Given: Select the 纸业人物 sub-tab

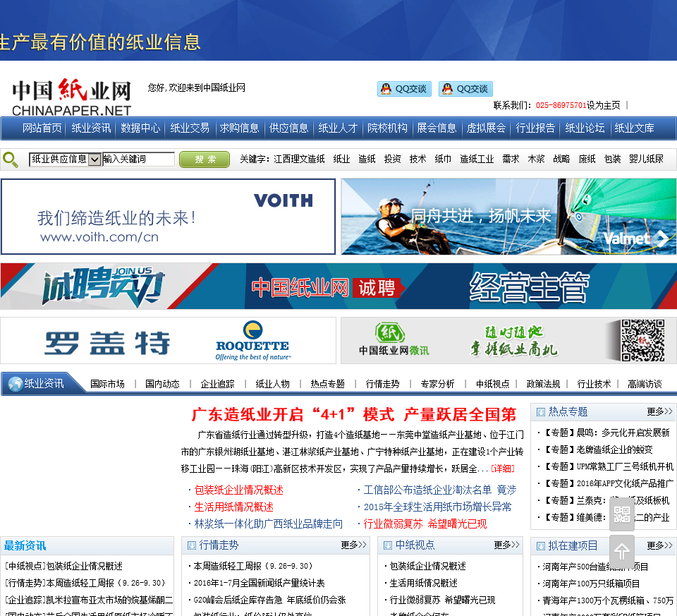Looking at the screenshot, I should tap(272, 384).
